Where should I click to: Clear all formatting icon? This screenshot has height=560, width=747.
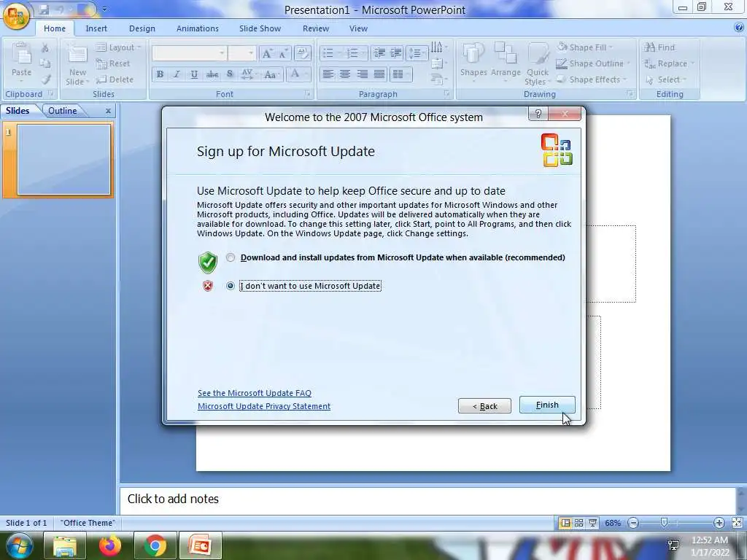point(303,52)
